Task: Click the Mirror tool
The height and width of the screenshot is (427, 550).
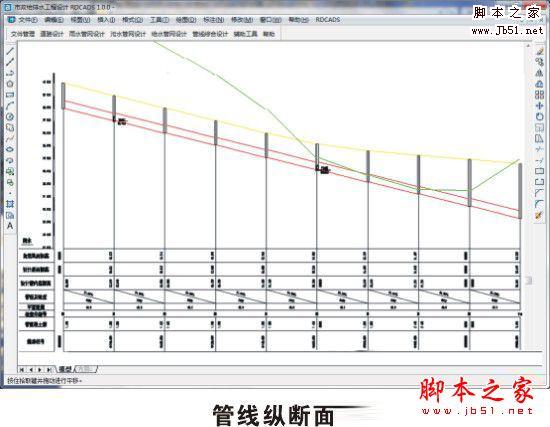Action: (539, 73)
